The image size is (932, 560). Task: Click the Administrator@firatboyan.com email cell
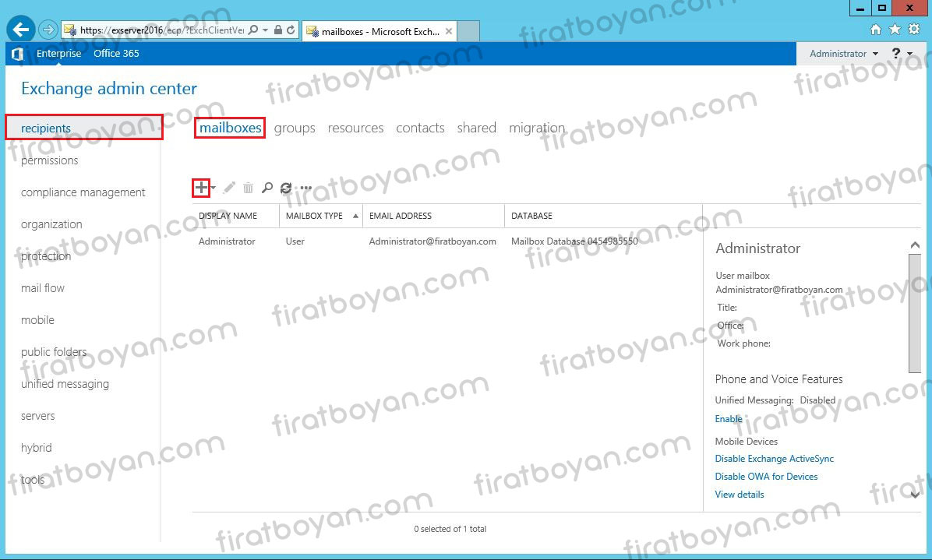point(432,241)
